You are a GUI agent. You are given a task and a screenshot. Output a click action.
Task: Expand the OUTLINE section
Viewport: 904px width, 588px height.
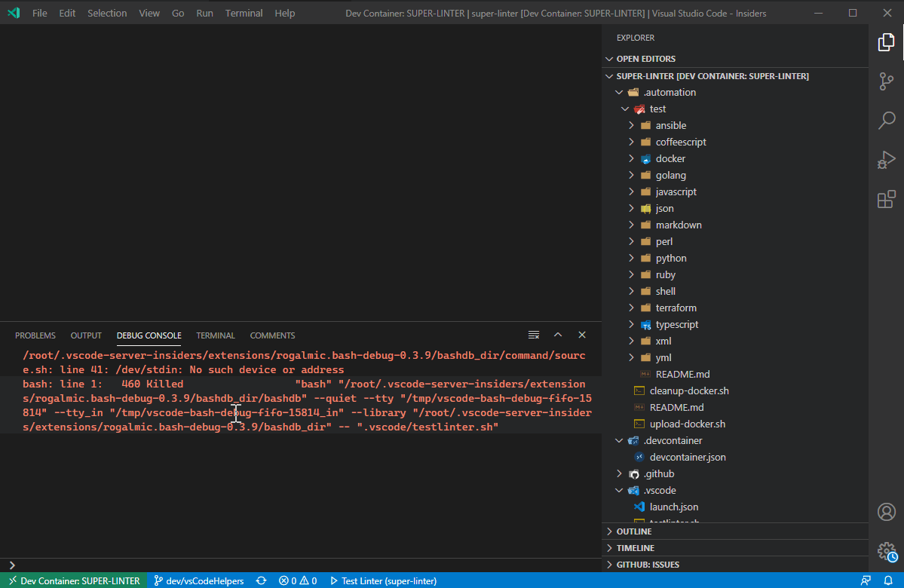[735, 531]
